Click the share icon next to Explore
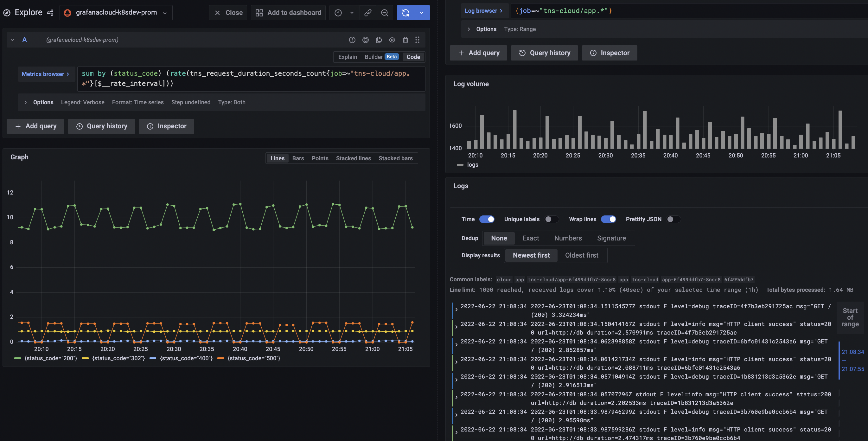868x441 pixels. pyautogui.click(x=50, y=12)
